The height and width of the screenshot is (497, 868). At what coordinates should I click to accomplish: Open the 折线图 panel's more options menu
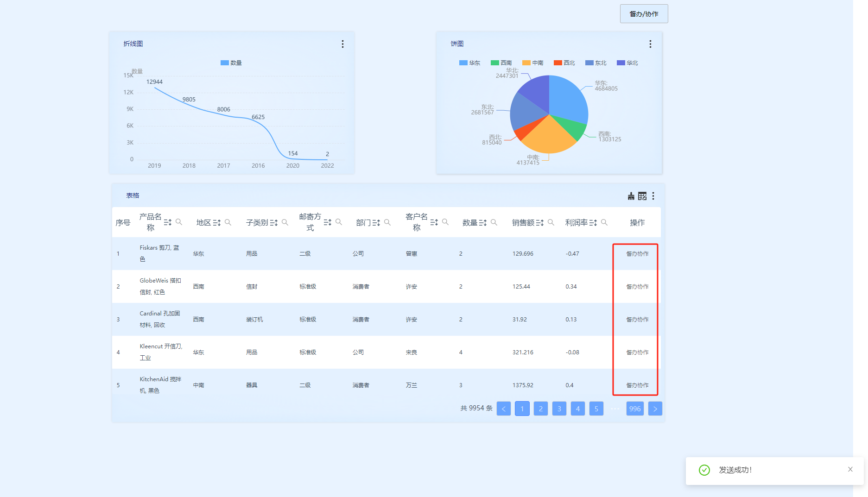tap(342, 44)
